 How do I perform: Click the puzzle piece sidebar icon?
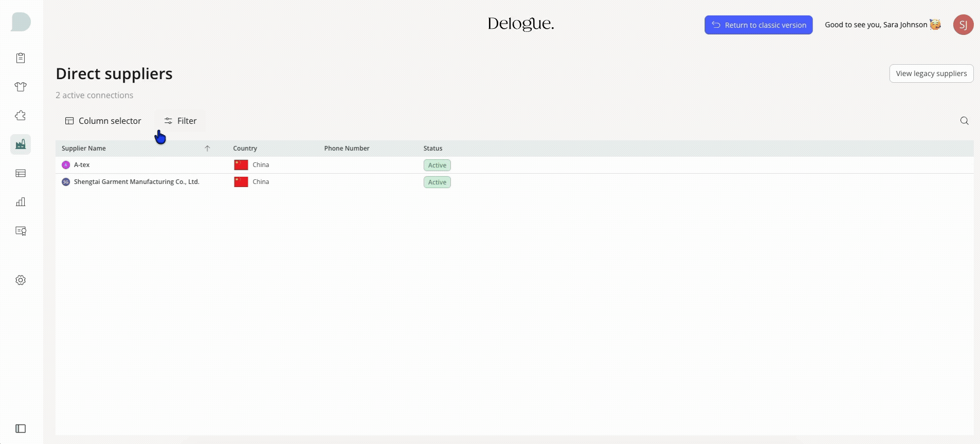(21, 116)
